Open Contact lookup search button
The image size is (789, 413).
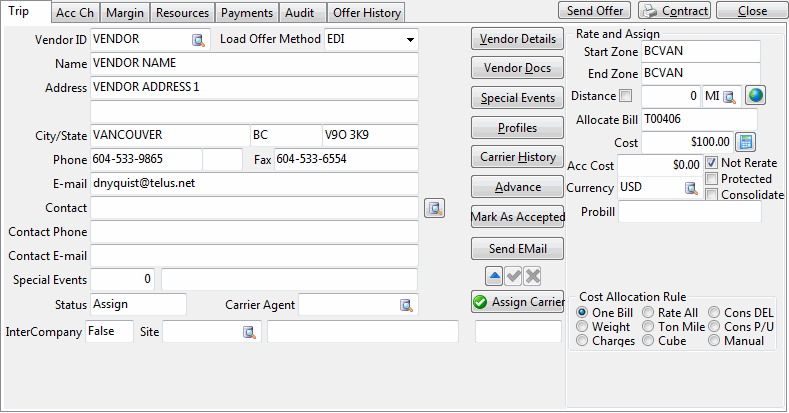coord(434,208)
